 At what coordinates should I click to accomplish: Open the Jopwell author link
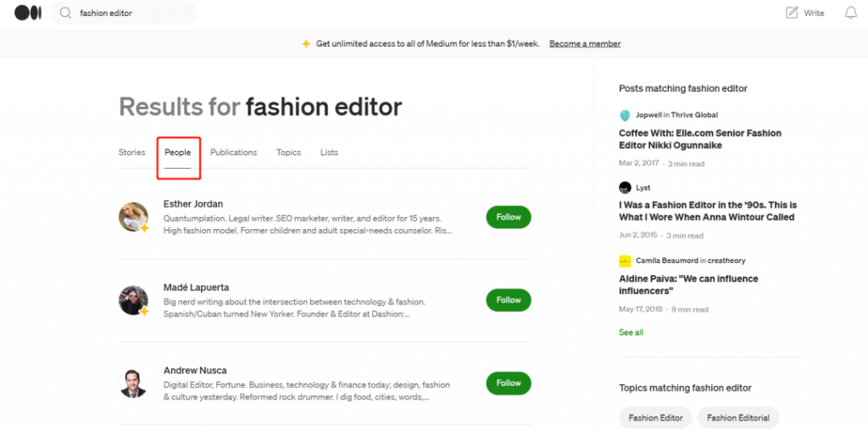(x=649, y=114)
